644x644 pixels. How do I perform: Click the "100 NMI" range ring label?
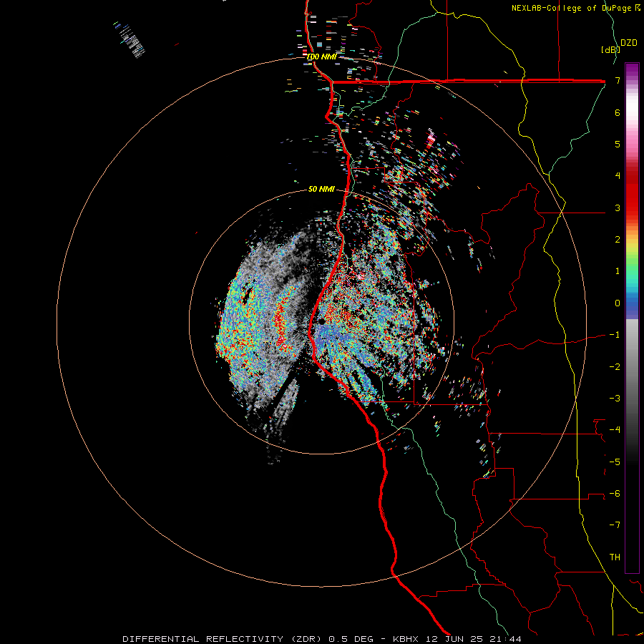[x=321, y=57]
